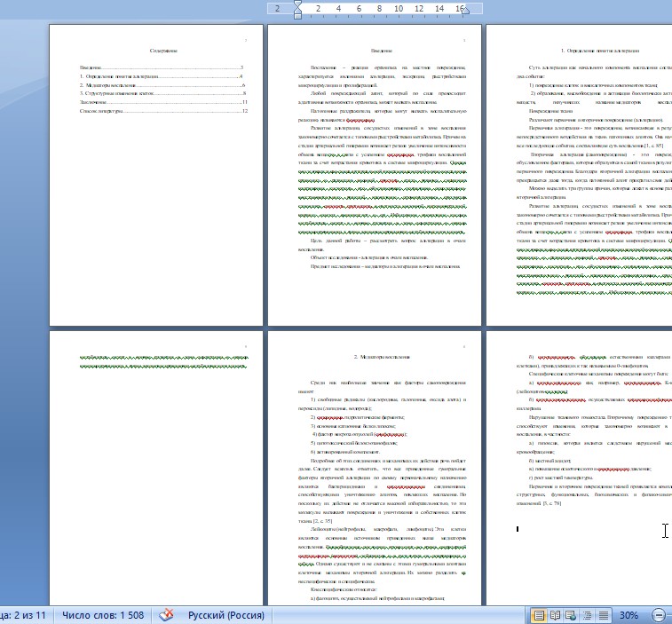Click the first line indent marker on ruler
This screenshot has height=624, width=672.
[297, 4]
